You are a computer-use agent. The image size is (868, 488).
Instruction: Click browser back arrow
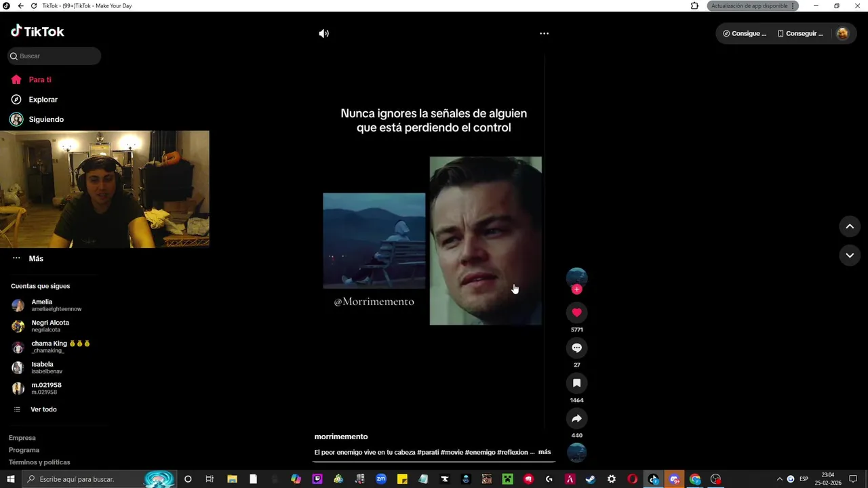20,5
